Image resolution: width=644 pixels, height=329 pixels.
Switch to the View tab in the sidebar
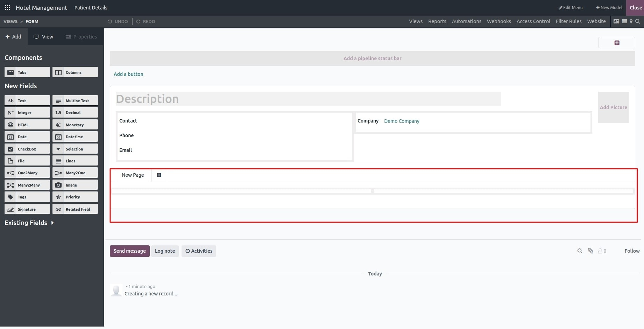point(43,37)
